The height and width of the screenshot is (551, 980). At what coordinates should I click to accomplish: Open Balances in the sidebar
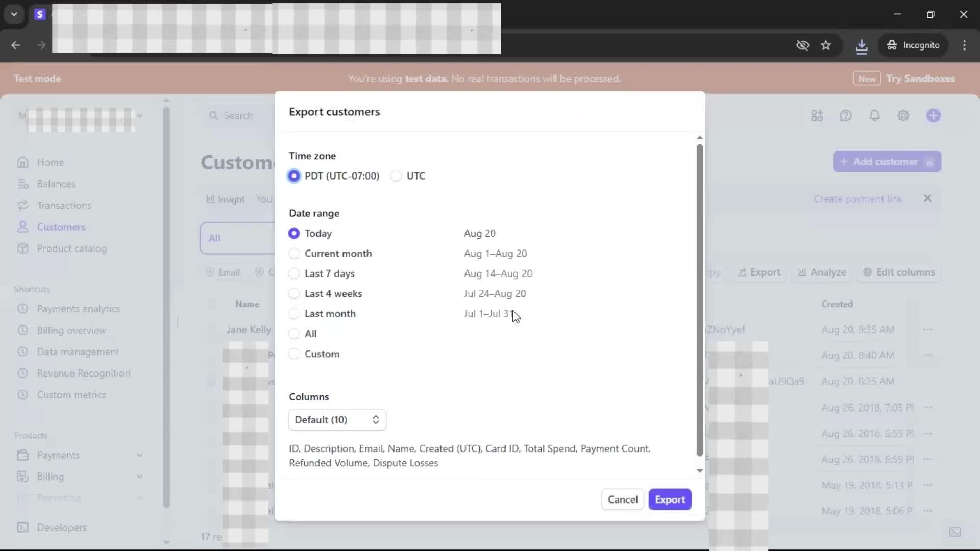click(56, 184)
